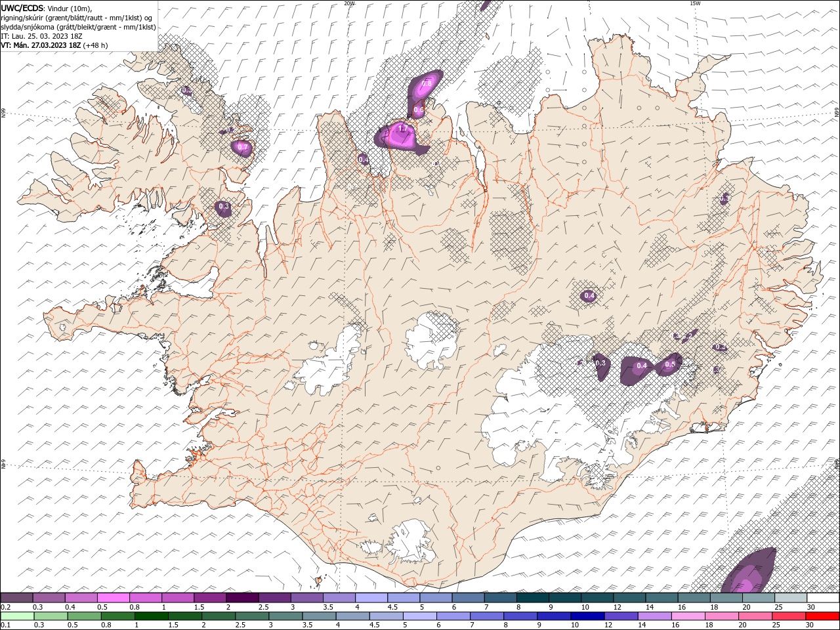
Task: Select the bright pink 0.5 snow legend swatch
Action: pos(113,598)
